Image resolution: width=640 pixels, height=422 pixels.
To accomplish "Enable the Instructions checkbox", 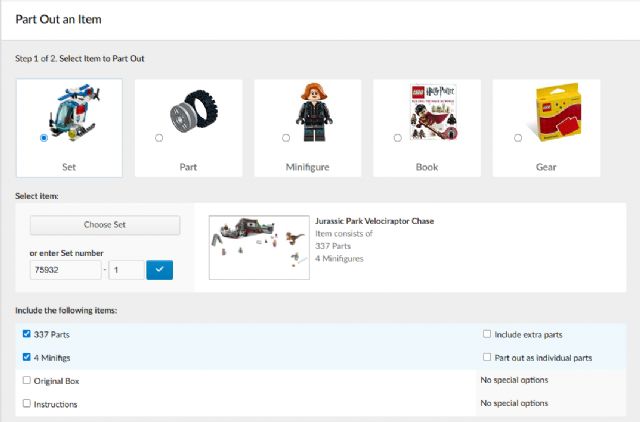I will (x=27, y=403).
